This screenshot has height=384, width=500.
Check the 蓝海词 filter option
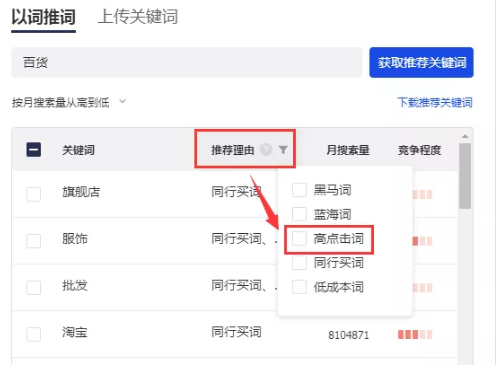click(x=299, y=214)
